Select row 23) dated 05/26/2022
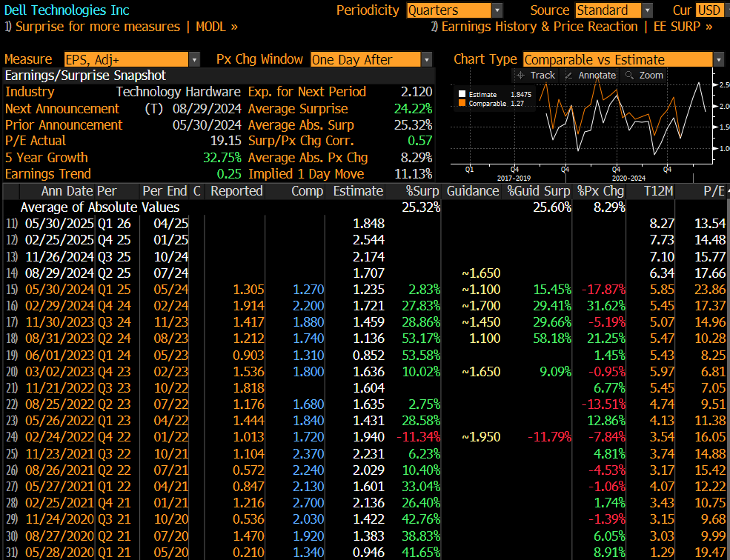Viewport: 730px width, 560px height. 365,420
